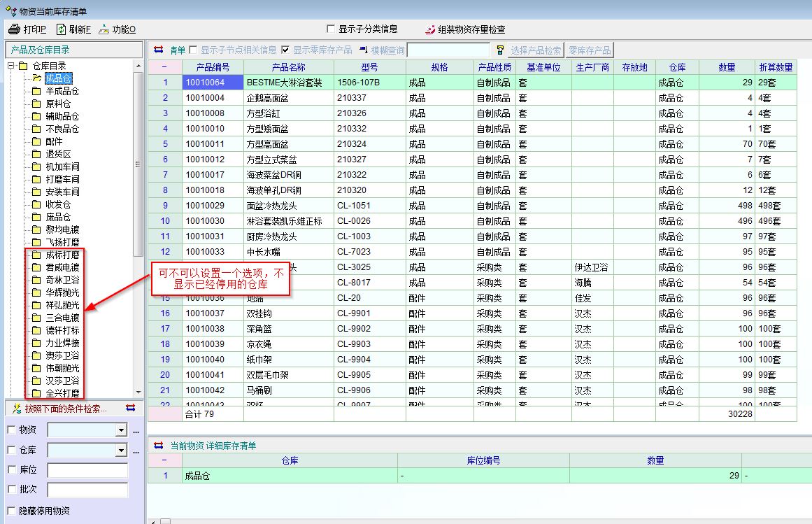Screen dimensions: 812x524
Task: Click the 批次 text input field
Action: (x=87, y=490)
